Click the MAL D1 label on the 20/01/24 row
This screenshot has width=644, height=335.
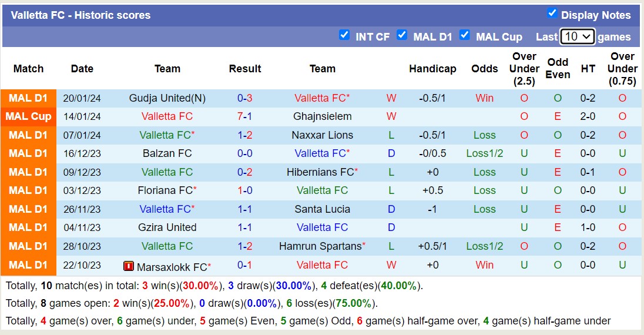point(28,98)
